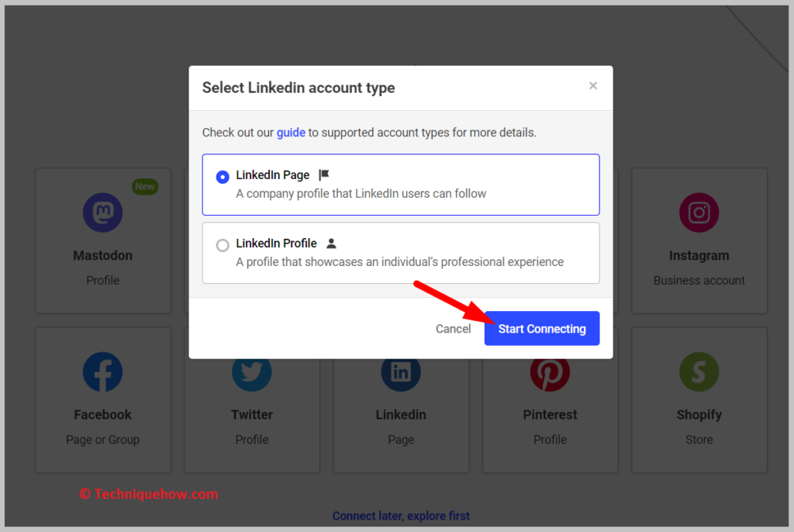Viewport: 794px width, 532px height.
Task: Select the LinkedIn Page radio button
Action: [223, 177]
